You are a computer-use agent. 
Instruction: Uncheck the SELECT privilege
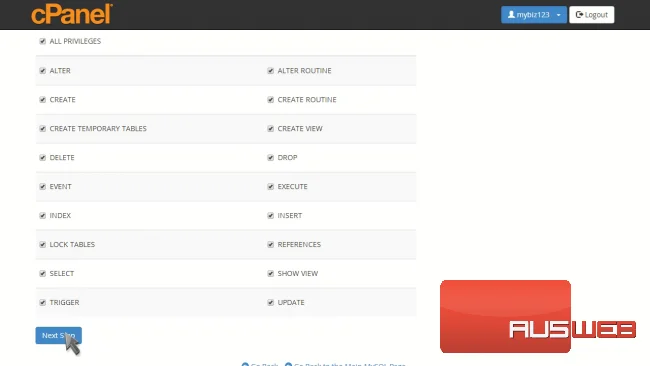pos(43,274)
